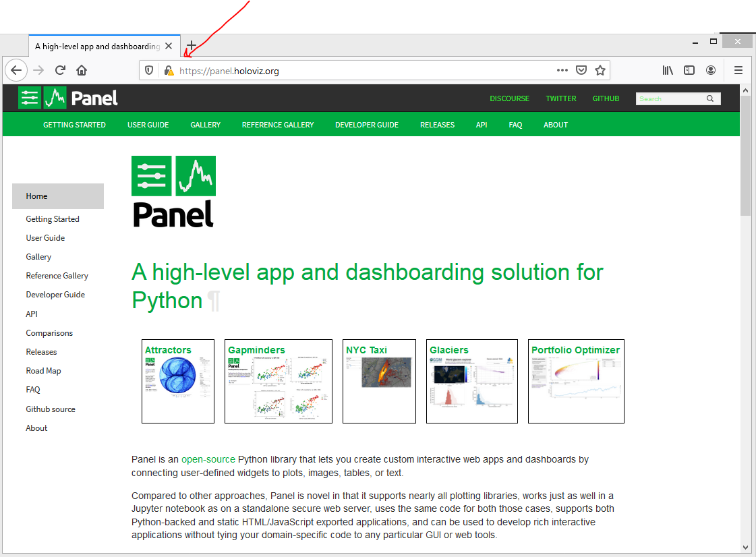Screen dimensions: 756x557
Task: Click the chart-line Panel logo icon in header
Action: click(55, 98)
